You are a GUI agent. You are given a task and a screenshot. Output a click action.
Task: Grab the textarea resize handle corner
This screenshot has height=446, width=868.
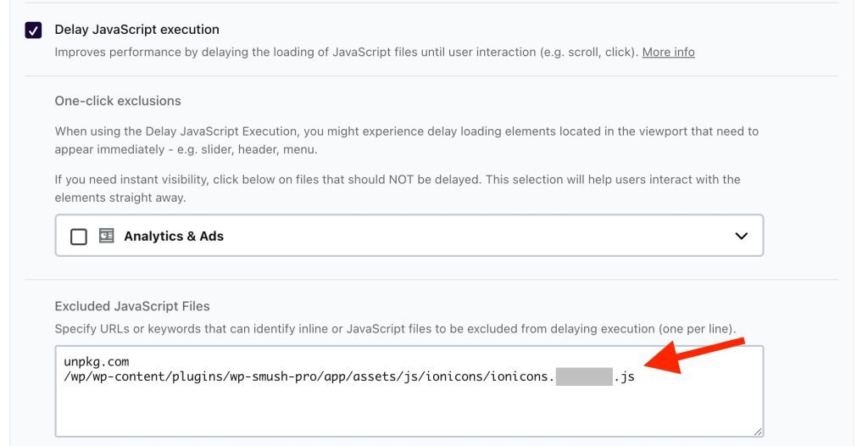click(758, 432)
